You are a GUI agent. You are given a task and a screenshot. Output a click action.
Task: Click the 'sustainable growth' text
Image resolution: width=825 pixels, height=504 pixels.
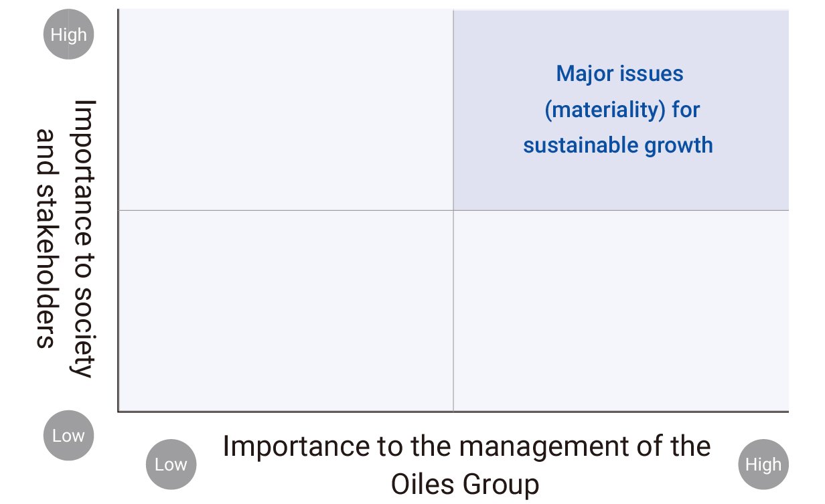(x=618, y=145)
